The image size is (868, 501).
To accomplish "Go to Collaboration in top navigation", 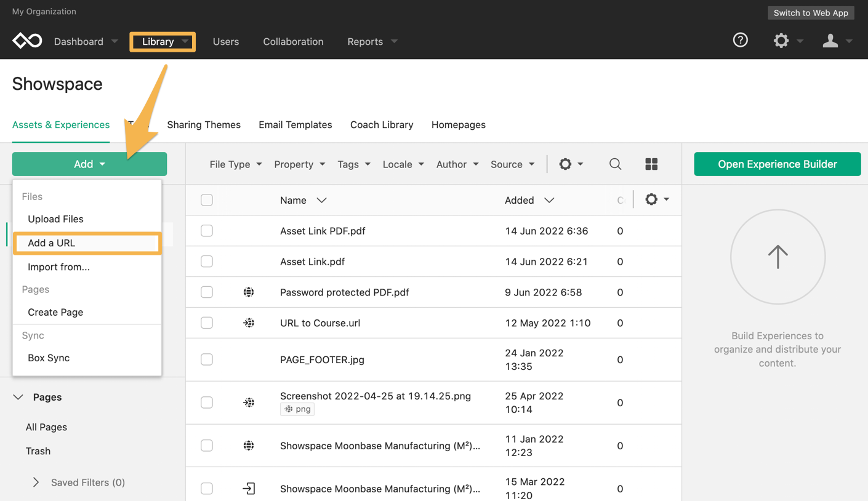I will tap(293, 41).
